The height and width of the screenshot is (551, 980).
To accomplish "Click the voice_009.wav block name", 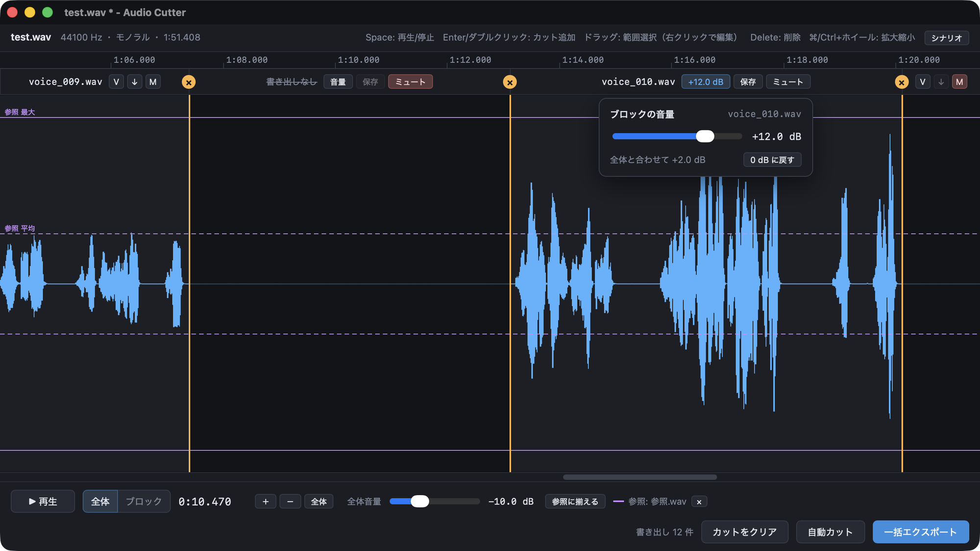I will pos(66,82).
